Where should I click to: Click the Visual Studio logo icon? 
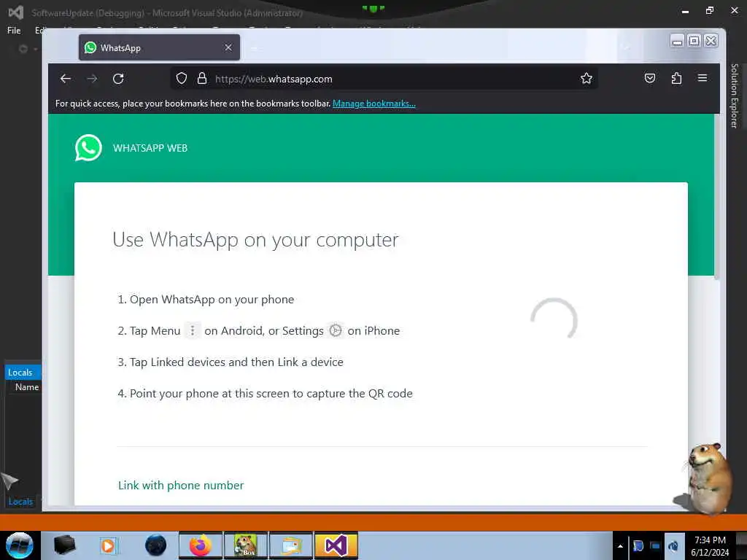(x=16, y=12)
